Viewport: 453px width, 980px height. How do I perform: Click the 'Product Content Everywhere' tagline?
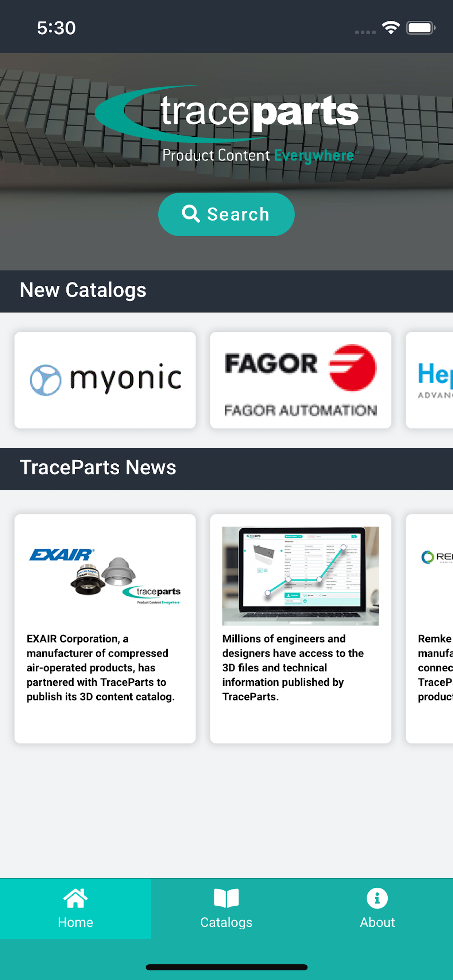click(x=260, y=156)
